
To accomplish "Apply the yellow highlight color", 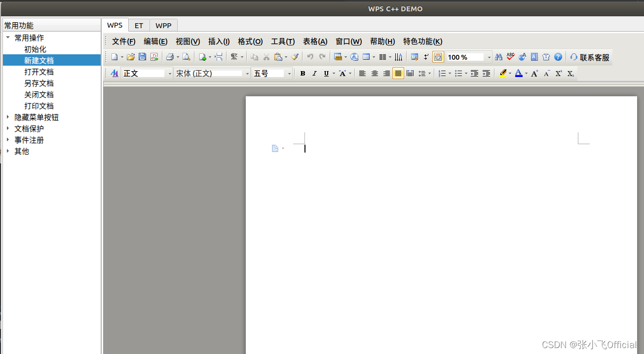I will [x=502, y=73].
